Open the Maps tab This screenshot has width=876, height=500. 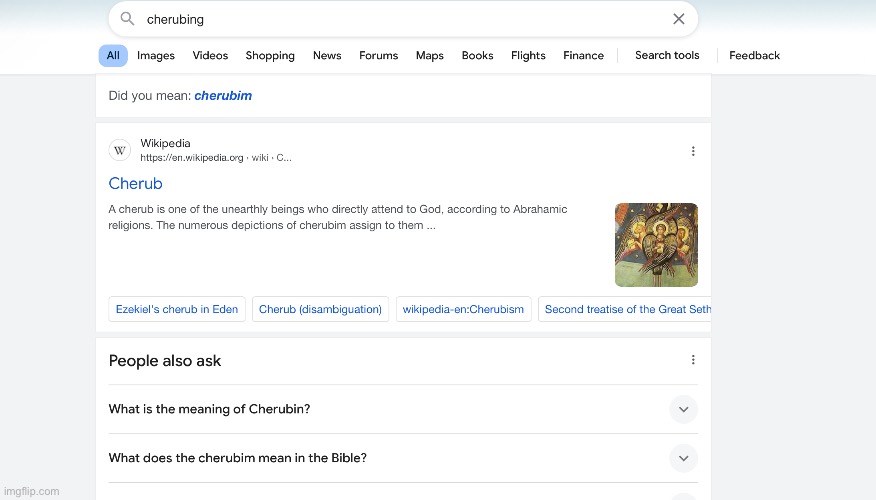(430, 55)
